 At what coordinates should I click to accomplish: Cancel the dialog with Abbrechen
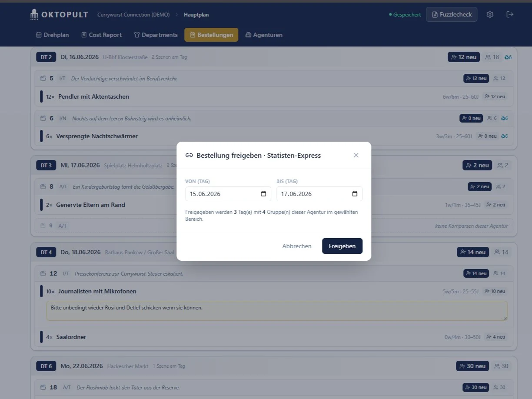(297, 246)
